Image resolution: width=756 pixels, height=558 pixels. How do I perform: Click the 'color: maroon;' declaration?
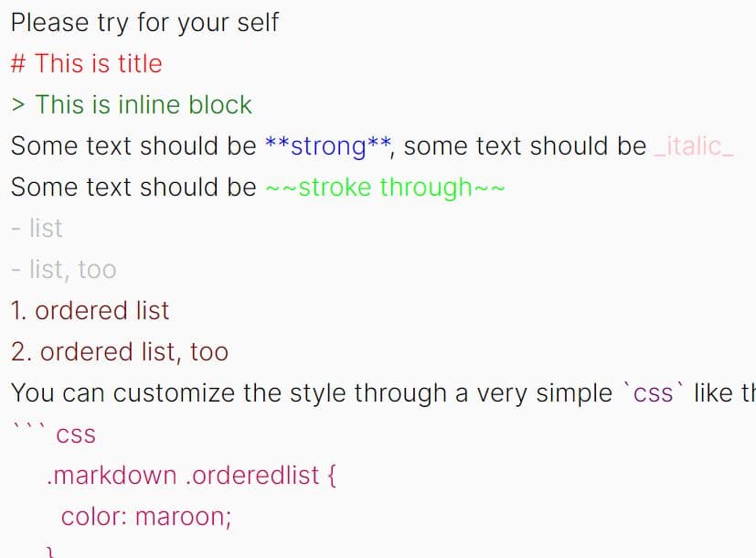click(146, 517)
